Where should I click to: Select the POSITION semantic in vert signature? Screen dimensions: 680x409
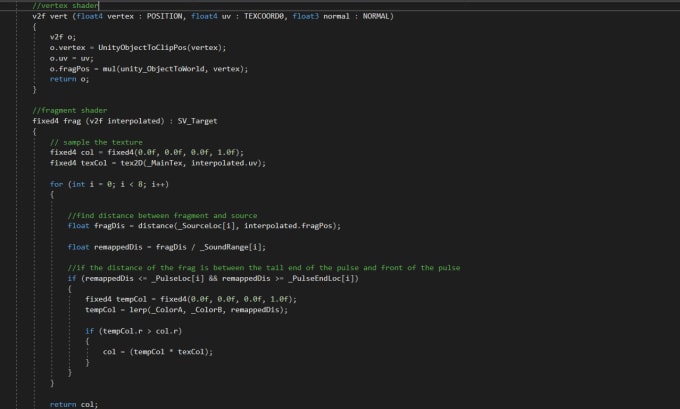(x=164, y=16)
